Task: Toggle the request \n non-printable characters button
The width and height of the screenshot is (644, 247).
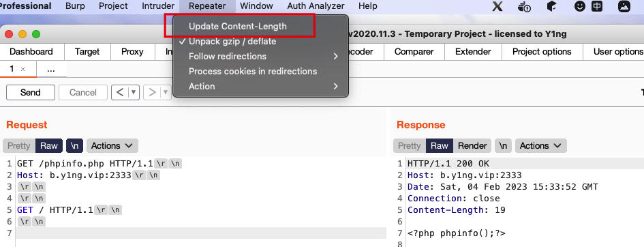Action: [74, 145]
